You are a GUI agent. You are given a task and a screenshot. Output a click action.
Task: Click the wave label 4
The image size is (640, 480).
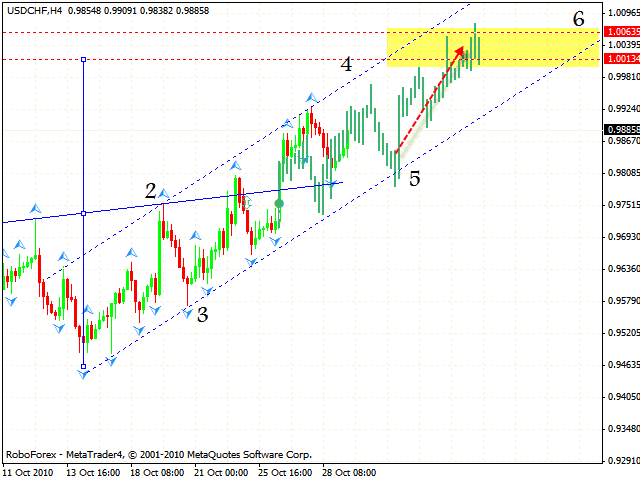pos(346,64)
